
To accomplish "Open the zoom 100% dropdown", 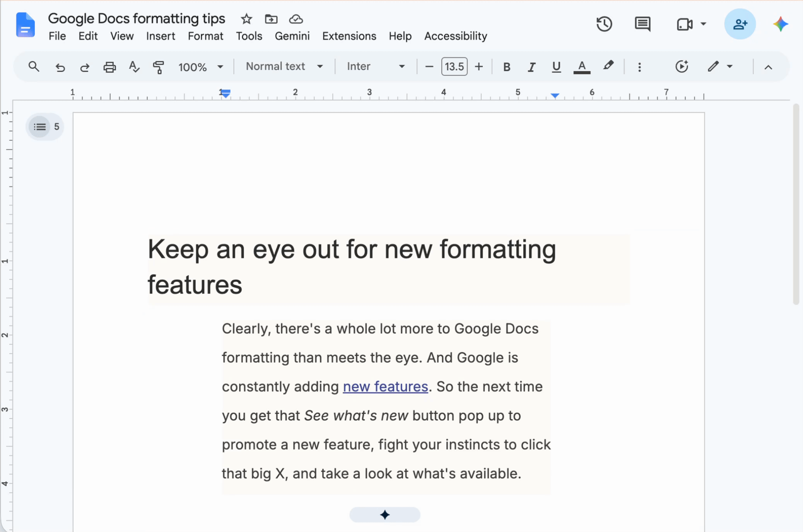I will tap(200, 67).
